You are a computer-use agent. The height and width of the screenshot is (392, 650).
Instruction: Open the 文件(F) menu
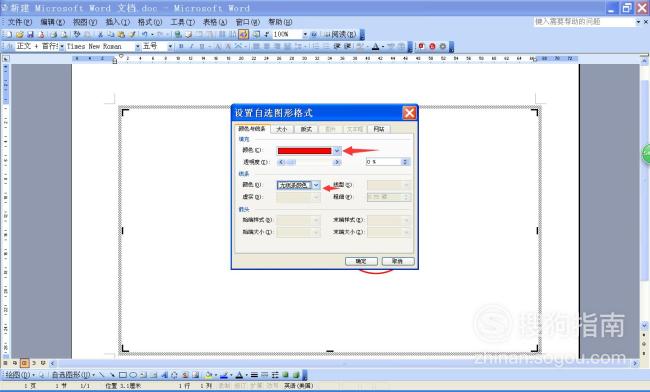pyautogui.click(x=20, y=22)
